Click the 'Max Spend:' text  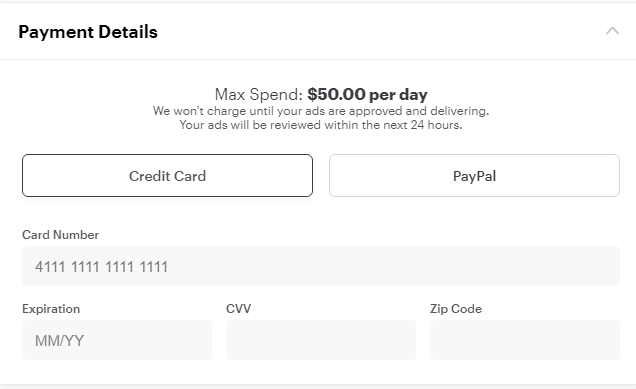click(x=259, y=95)
